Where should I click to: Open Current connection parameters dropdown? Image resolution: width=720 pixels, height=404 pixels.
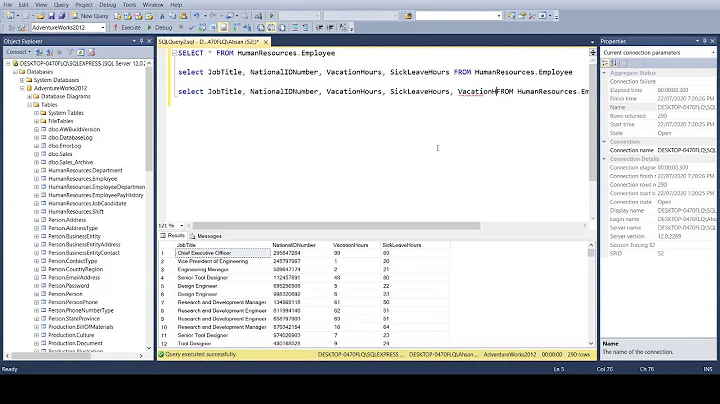tap(711, 51)
